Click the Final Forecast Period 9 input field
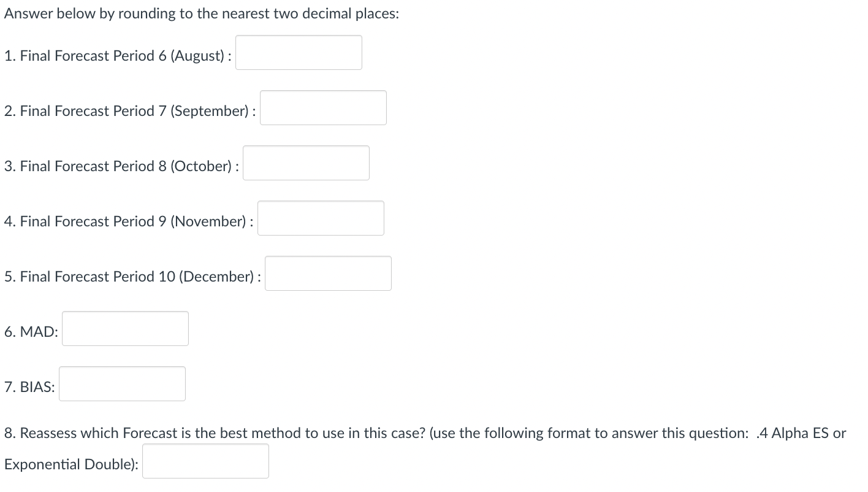The height and width of the screenshot is (492, 868). pyautogui.click(x=321, y=218)
